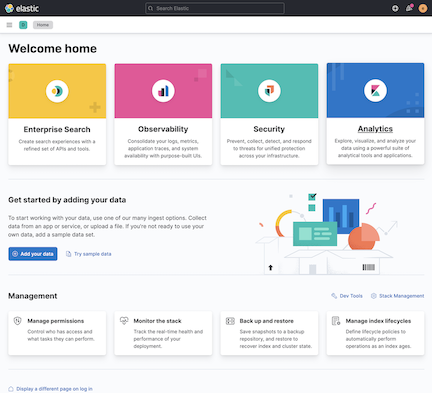Click Display a different page on log in
This screenshot has height=393, width=432.
point(54,389)
